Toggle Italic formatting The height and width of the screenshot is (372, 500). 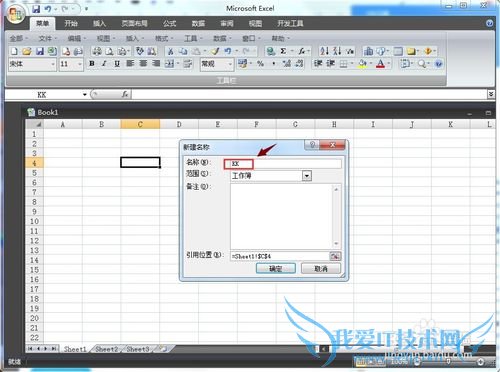[x=104, y=64]
